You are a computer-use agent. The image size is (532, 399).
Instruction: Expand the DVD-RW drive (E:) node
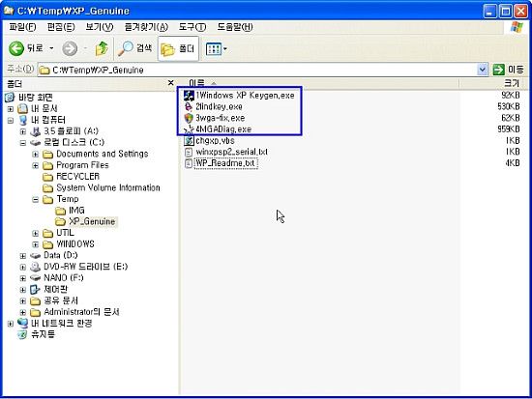pos(23,268)
